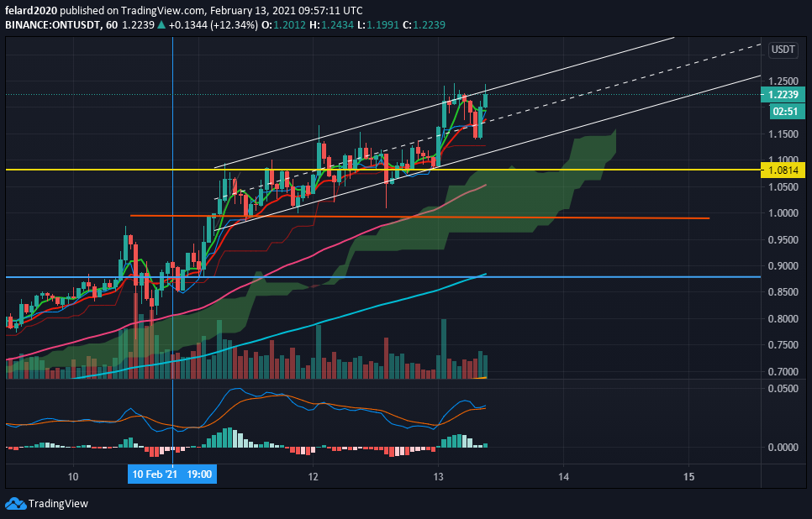The width and height of the screenshot is (812, 519).
Task: Click the 1.1500 price axis label
Action: tap(783, 134)
